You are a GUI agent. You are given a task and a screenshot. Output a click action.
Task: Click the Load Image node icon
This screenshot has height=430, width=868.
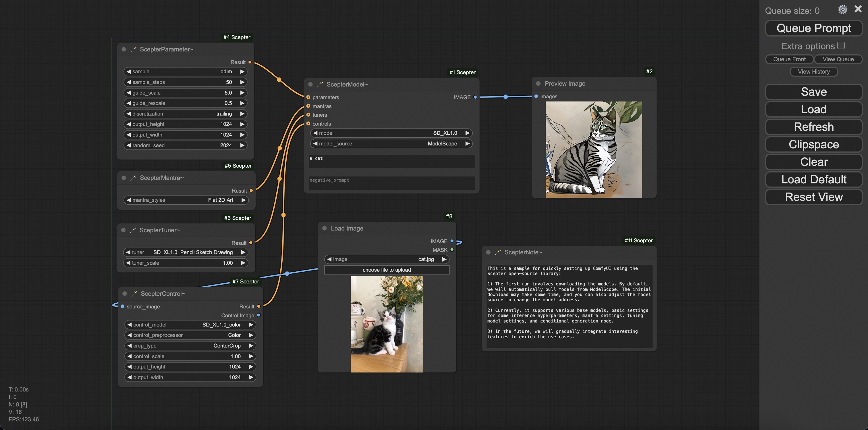click(x=324, y=228)
